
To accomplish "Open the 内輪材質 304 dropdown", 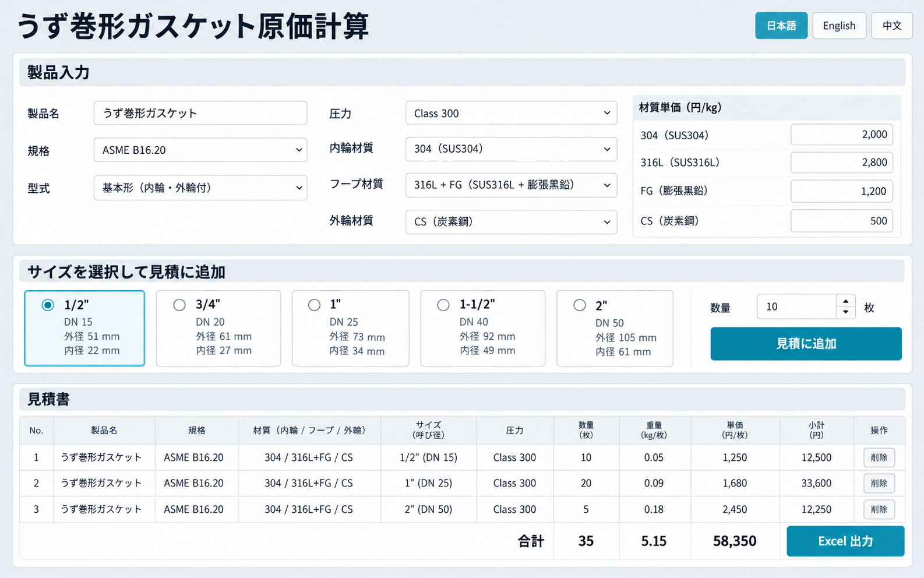I will click(x=511, y=149).
